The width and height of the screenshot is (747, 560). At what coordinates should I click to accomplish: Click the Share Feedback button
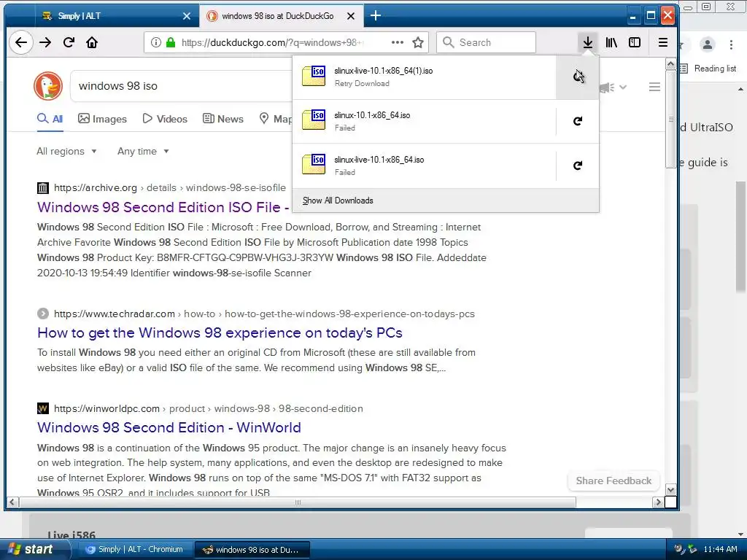614,481
